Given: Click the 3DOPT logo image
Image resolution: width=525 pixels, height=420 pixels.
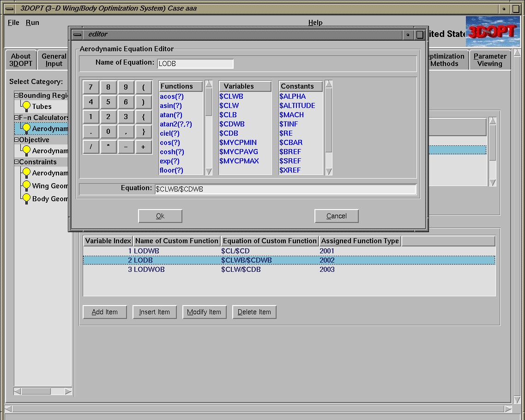Looking at the screenshot, I should 493,31.
